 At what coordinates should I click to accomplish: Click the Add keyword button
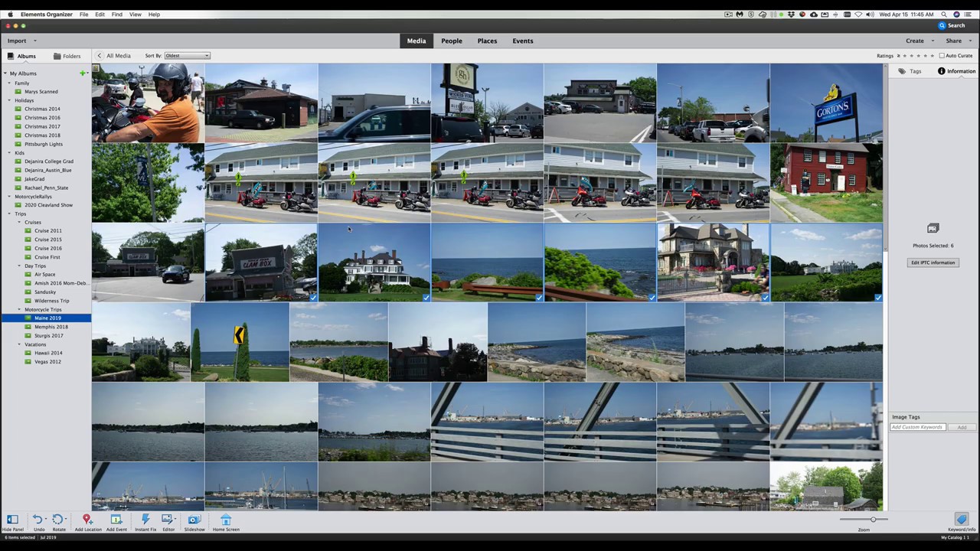pos(962,427)
